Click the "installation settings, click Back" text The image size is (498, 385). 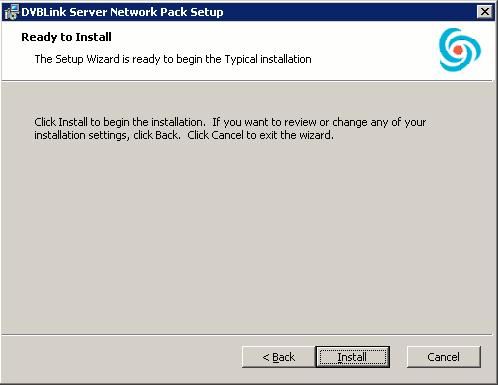[107, 135]
